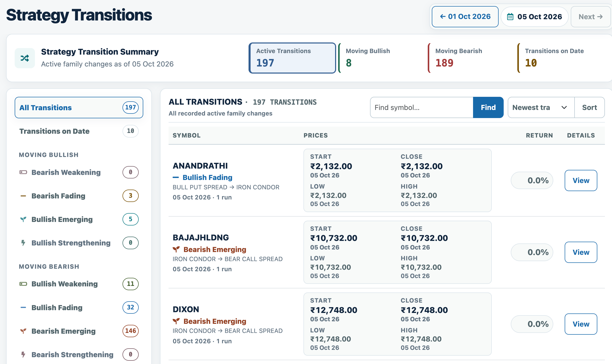Select the Transitions on Date summary card
Screen dimensions: 612x364
(x=561, y=58)
